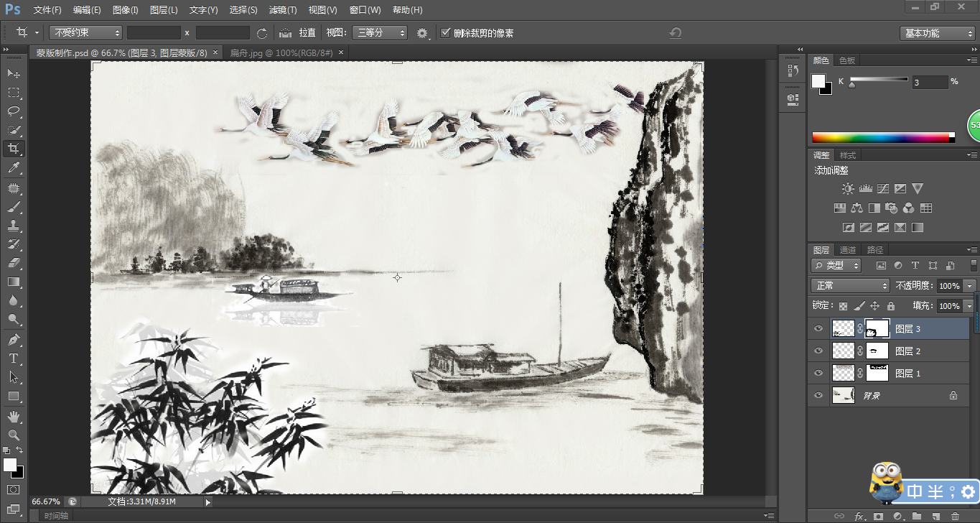The height and width of the screenshot is (523, 980).
Task: Hide layer 图层 1
Action: click(x=818, y=373)
